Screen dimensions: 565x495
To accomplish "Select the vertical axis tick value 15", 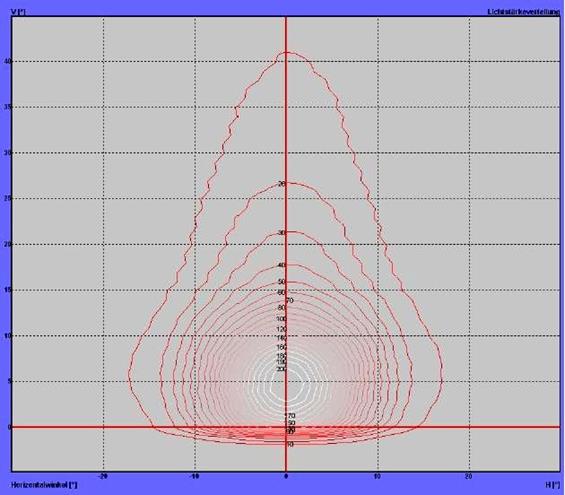I will pyautogui.click(x=7, y=290).
